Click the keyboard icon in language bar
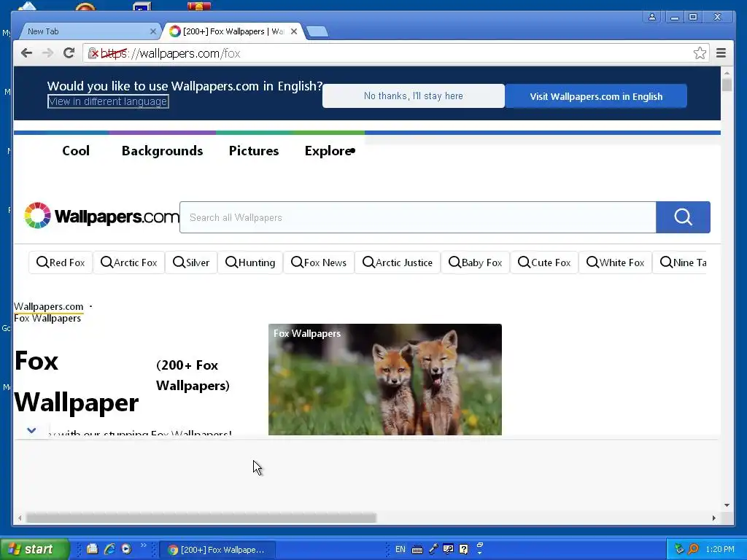 pyautogui.click(x=417, y=550)
